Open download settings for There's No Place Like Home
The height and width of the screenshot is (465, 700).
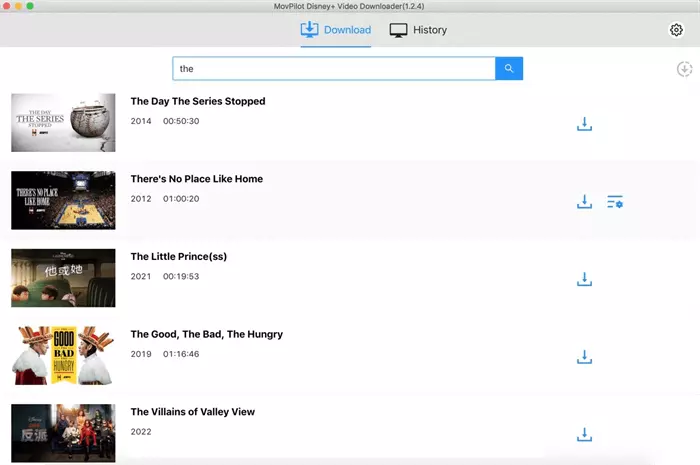pos(615,202)
